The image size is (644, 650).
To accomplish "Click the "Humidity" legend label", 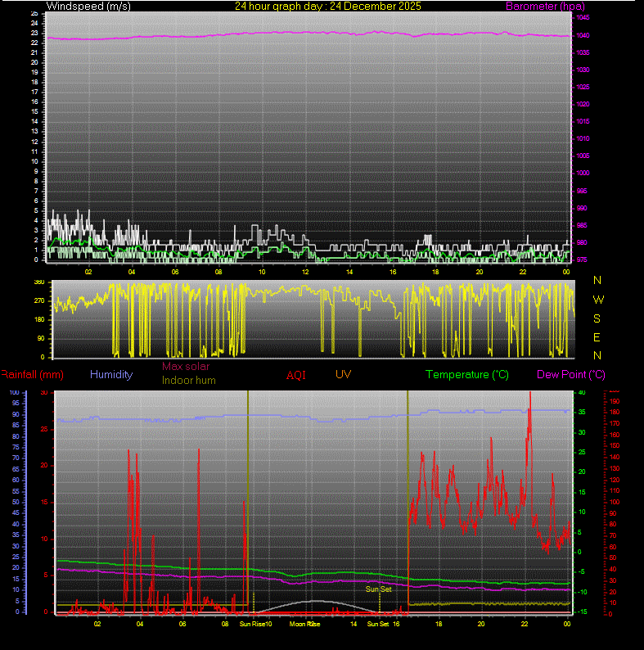I will click(111, 374).
